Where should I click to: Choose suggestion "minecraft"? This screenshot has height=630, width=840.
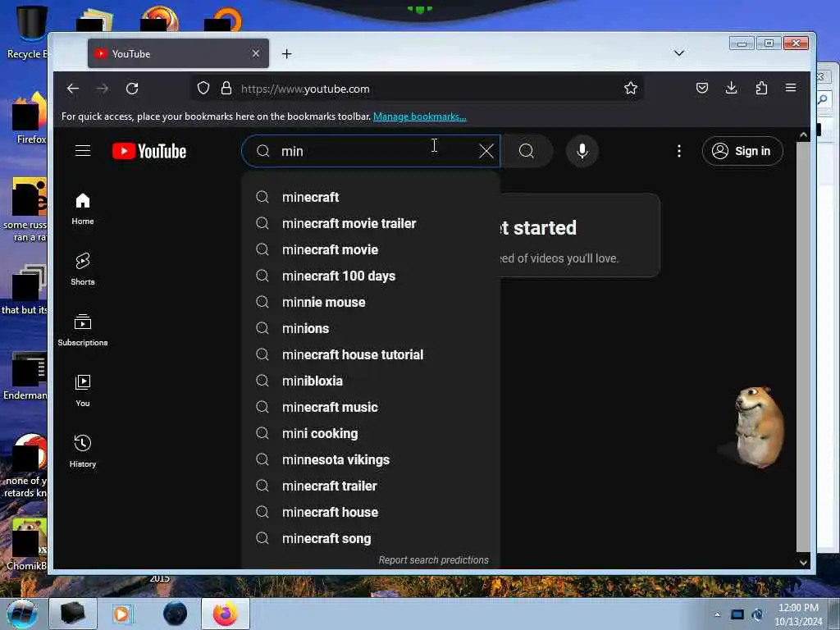[x=371, y=197]
